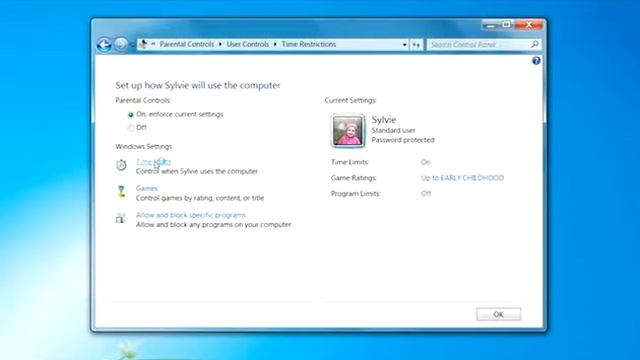Expand the Parental Controls breadcrumb arrow
640x360 pixels.
[220, 44]
